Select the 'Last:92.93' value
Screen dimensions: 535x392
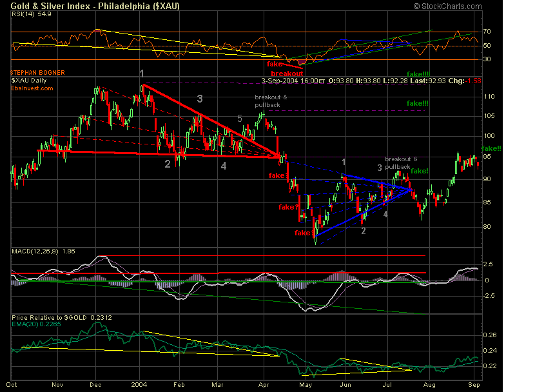pyautogui.click(x=427, y=81)
